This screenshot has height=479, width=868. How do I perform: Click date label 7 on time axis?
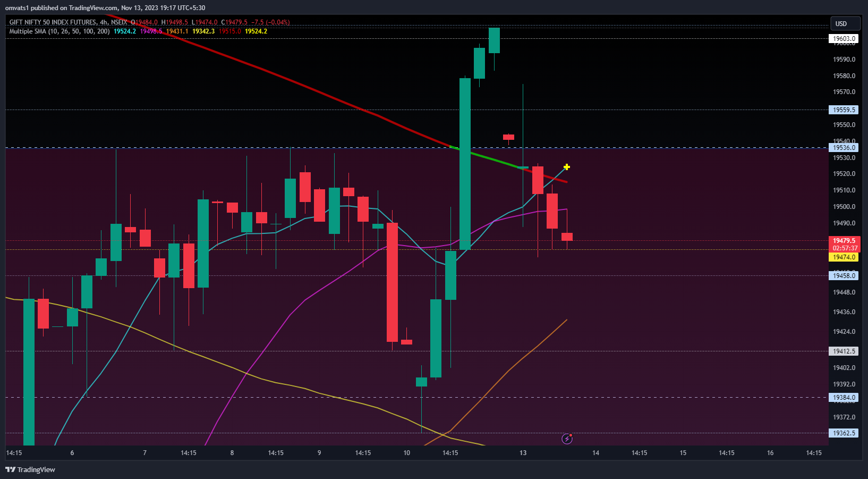point(145,453)
